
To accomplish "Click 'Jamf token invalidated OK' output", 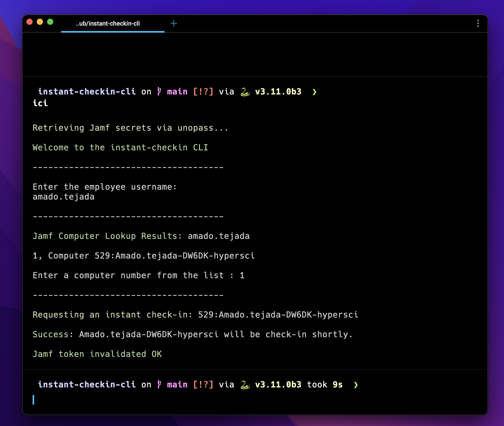I will (97, 354).
